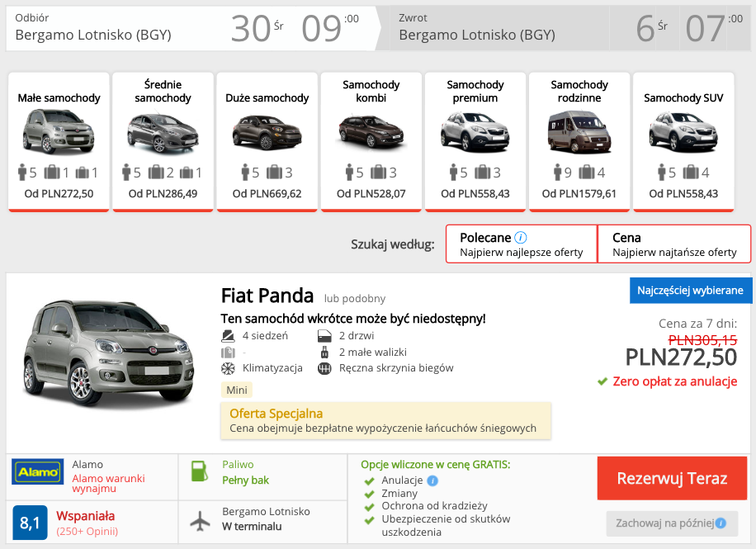The width and height of the screenshot is (756, 549).
Task: Select the Polecane sorting tab
Action: point(520,244)
